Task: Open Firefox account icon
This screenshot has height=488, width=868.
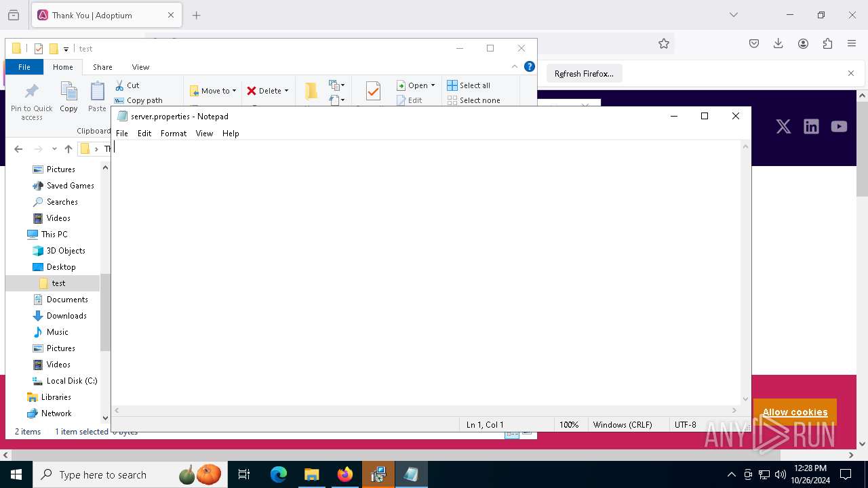Action: click(803, 43)
